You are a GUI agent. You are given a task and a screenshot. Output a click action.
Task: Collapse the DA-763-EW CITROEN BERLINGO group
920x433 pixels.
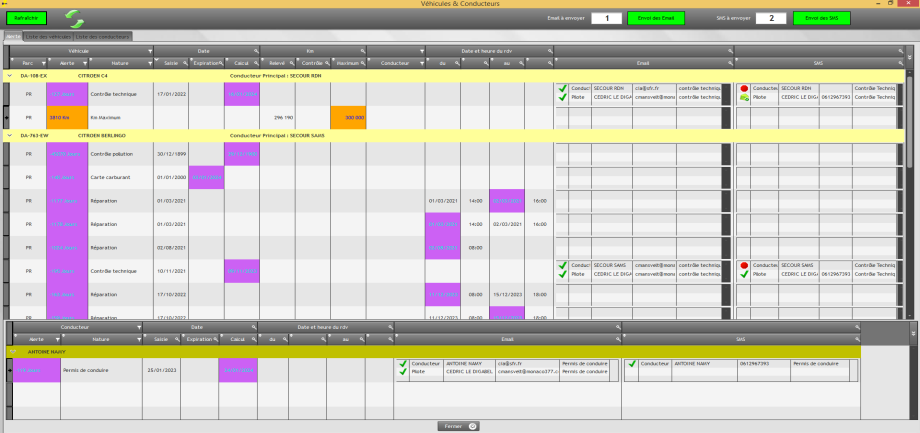(9, 134)
